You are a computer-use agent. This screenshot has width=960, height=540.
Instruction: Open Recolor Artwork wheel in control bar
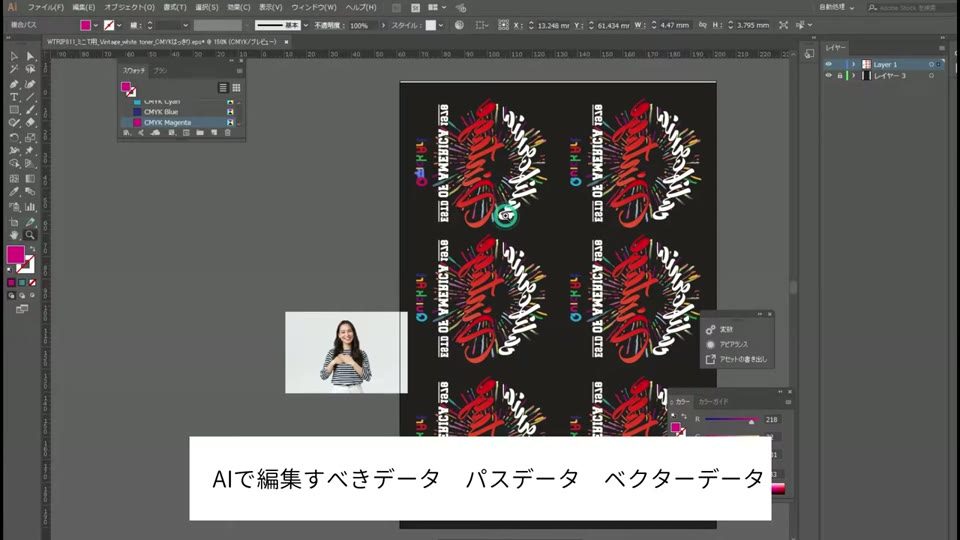[459, 25]
